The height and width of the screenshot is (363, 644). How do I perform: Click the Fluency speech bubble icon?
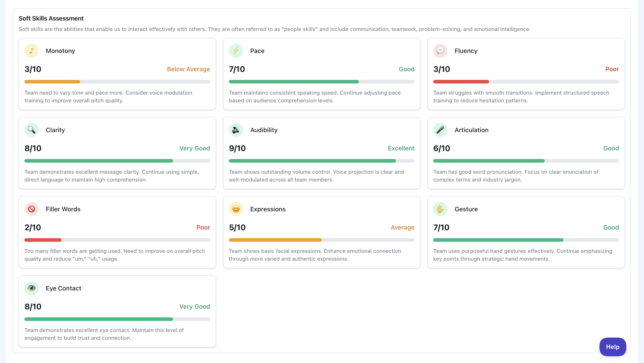(x=440, y=51)
